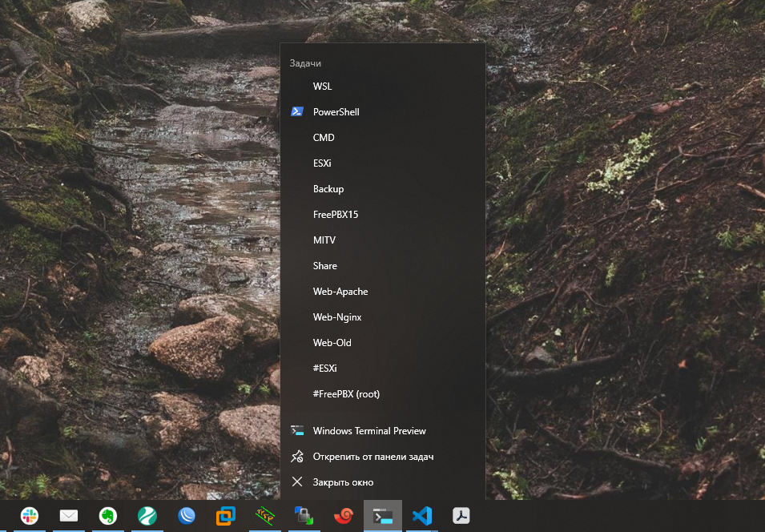765x532 pixels.
Task: Connect as #FreePBX (root)
Action: pyautogui.click(x=345, y=393)
